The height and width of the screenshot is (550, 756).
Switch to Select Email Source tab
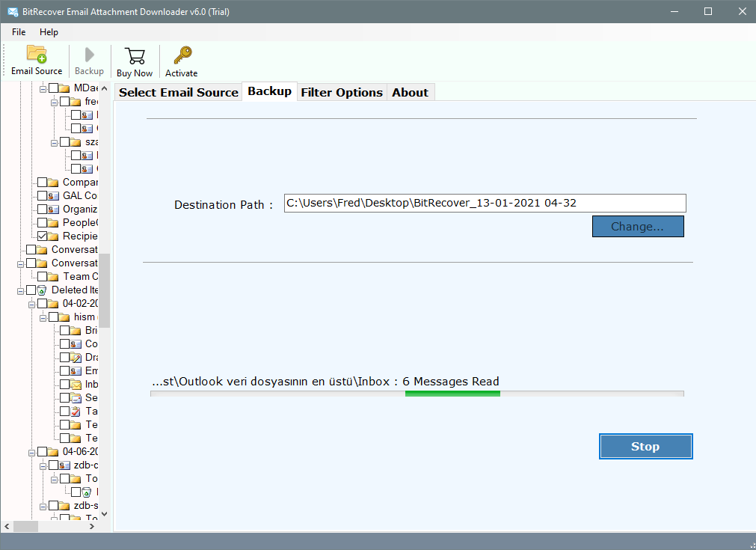coord(179,92)
